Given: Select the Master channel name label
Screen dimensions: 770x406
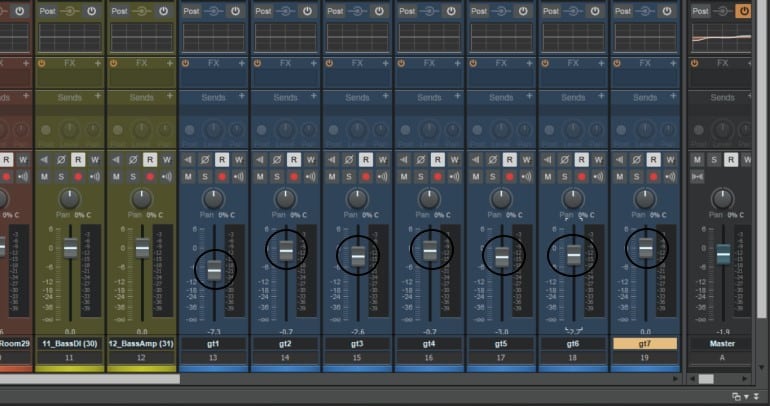Looking at the screenshot, I should [x=722, y=343].
